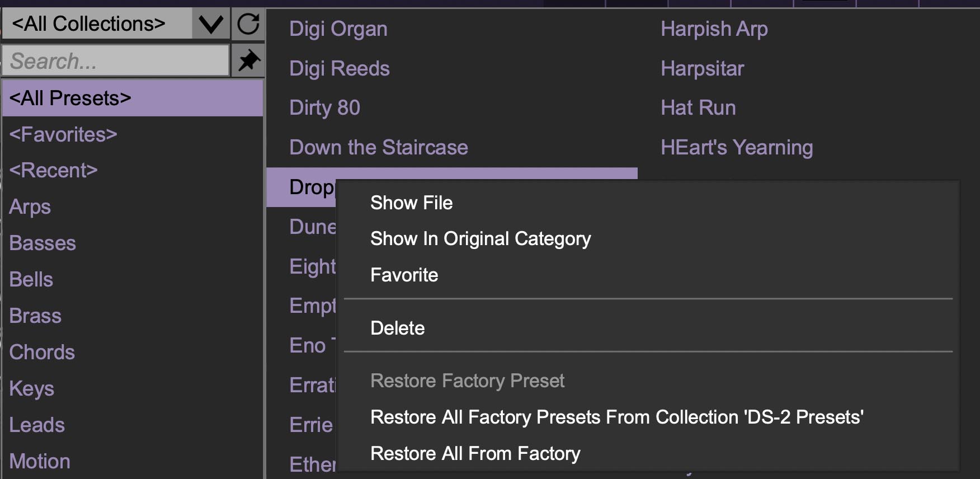Viewport: 980px width, 479px height.
Task: Select the All Presets category
Action: (x=133, y=98)
